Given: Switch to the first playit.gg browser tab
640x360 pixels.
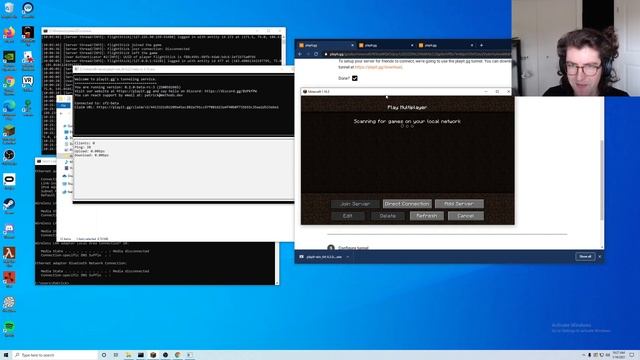Looking at the screenshot, I should click(x=326, y=45).
